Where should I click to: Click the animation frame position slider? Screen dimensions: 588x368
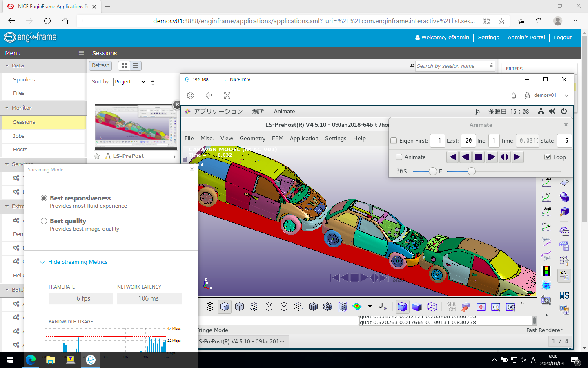pos(472,171)
